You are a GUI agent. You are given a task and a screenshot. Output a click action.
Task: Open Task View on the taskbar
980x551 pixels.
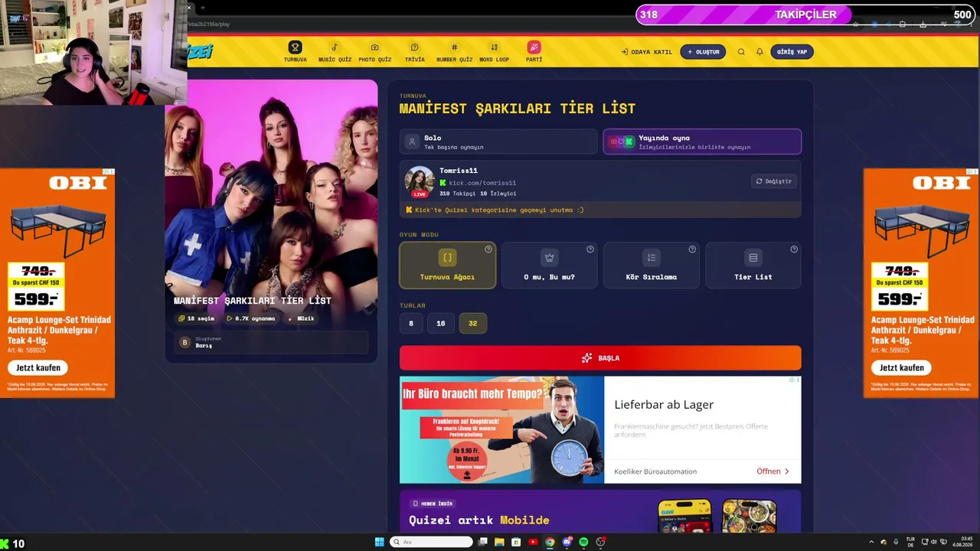(x=482, y=543)
